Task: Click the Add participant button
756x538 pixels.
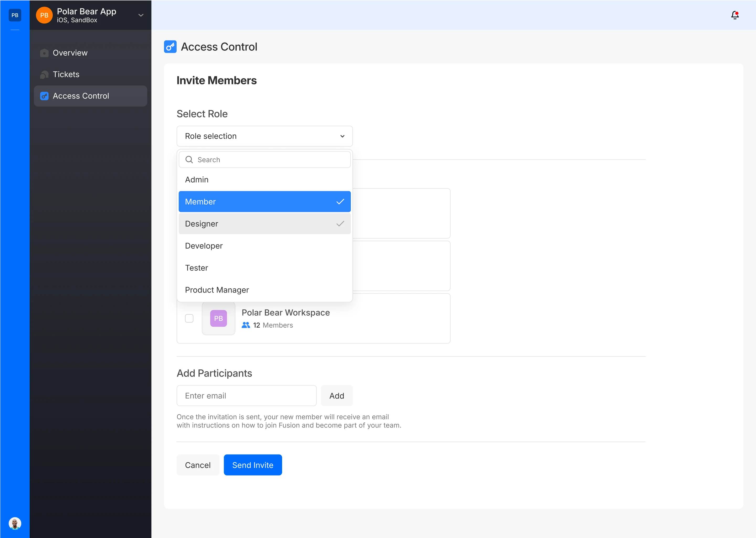Action: [x=336, y=395]
